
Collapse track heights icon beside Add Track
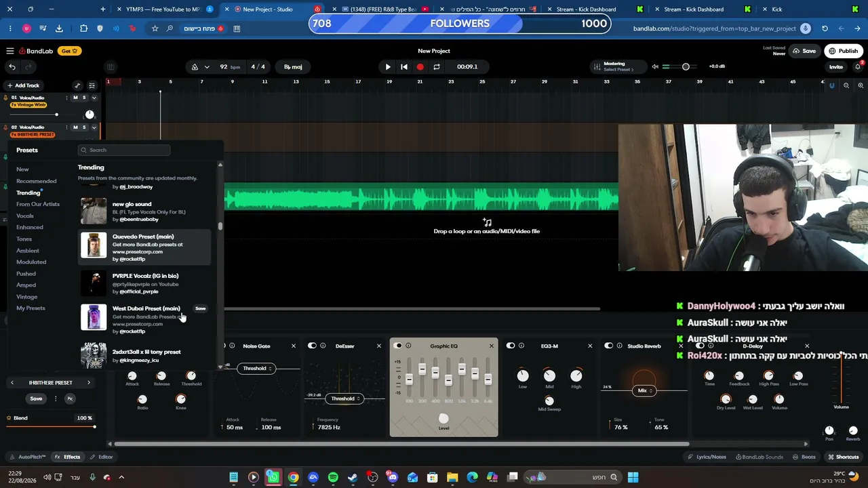tap(93, 85)
